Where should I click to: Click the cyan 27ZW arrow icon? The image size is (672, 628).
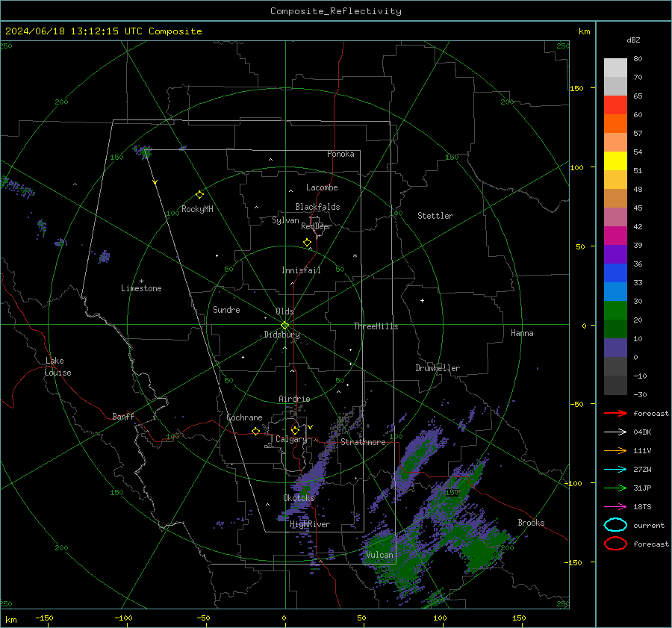(x=615, y=470)
